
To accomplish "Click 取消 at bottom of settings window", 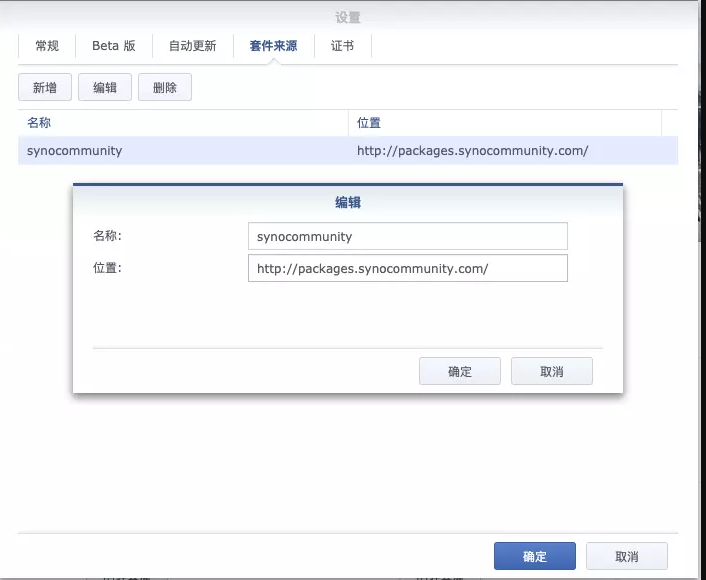I will [x=627, y=556].
